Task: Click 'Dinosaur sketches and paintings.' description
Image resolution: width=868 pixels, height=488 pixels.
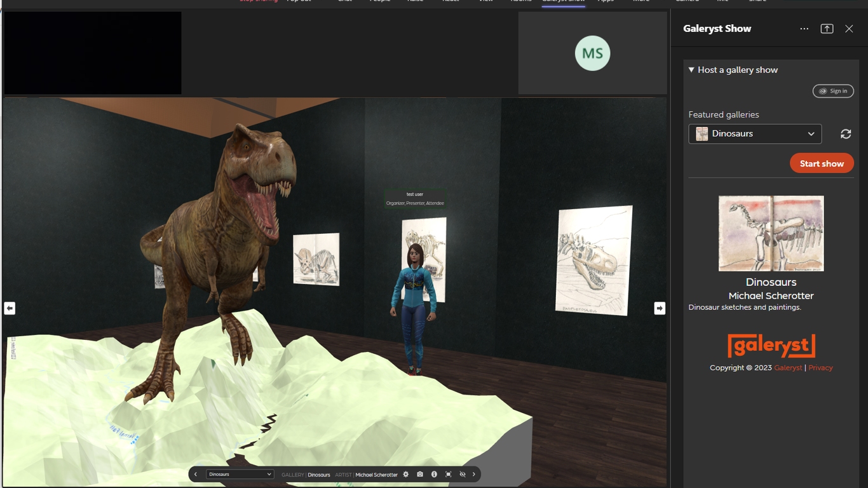Action: (x=745, y=308)
